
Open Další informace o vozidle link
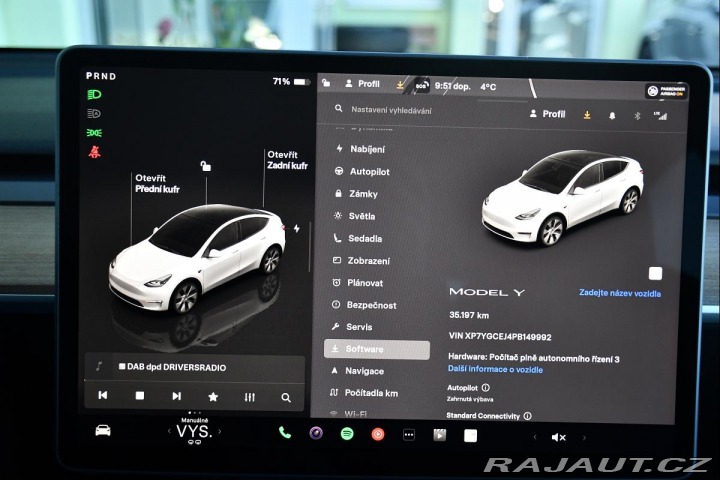pos(495,369)
